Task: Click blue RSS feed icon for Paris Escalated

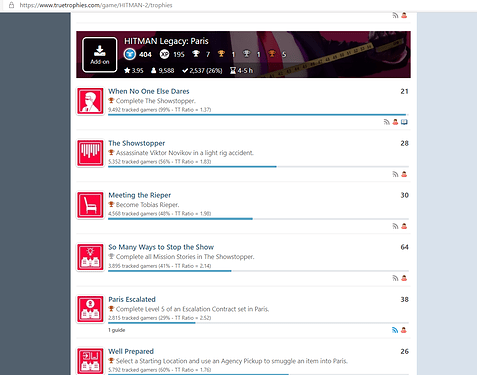Action: [x=395, y=330]
